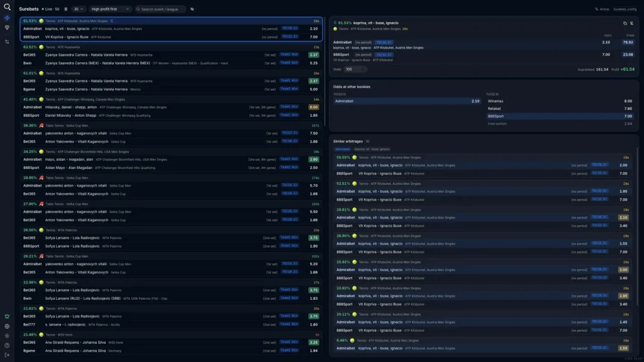Open the 22.98% WTA Palermo surebet
This screenshot has height=362, width=644.
click(x=171, y=290)
